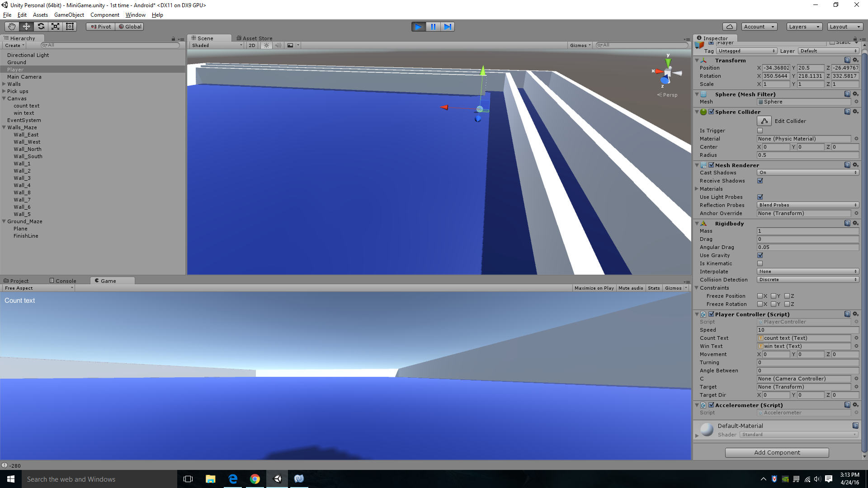Open the Component menu
Viewport: 868px width, 488px height.
pyautogui.click(x=105, y=15)
